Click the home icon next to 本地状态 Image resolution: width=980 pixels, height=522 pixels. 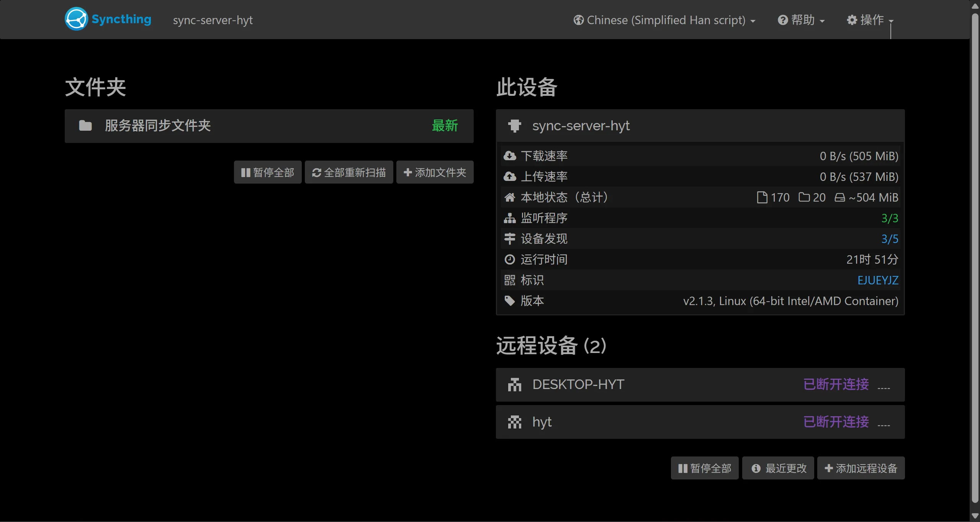click(510, 197)
